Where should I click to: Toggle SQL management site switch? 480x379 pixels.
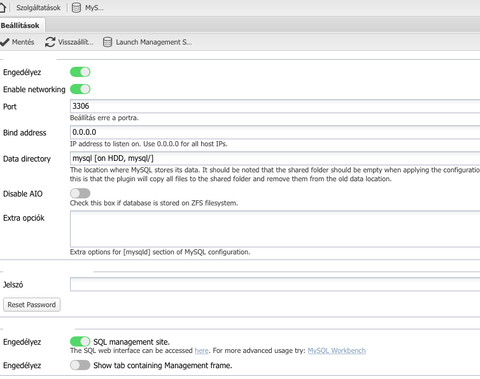pos(80,341)
